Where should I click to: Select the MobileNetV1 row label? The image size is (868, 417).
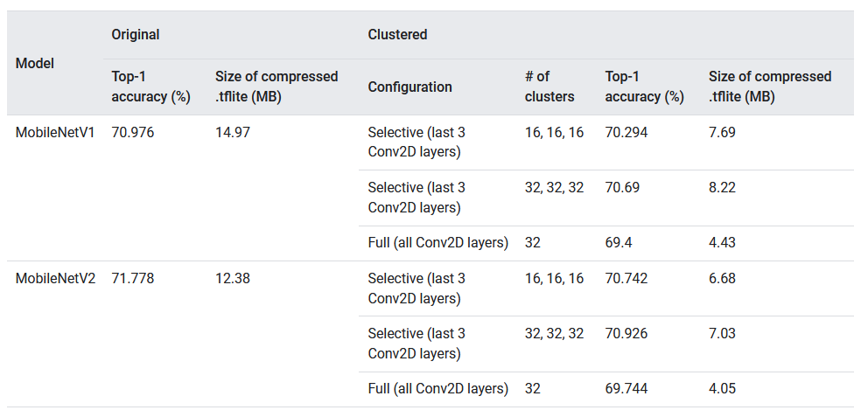[x=55, y=132]
